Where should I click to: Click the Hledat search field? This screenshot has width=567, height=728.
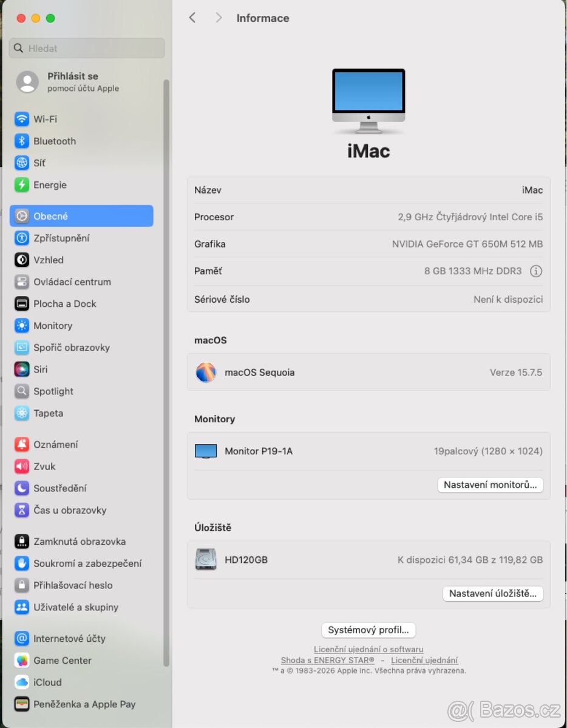click(x=86, y=48)
